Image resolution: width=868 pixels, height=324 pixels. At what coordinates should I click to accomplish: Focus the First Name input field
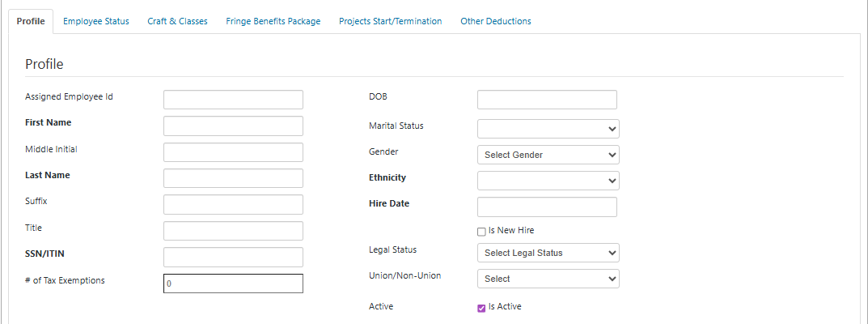click(x=233, y=126)
